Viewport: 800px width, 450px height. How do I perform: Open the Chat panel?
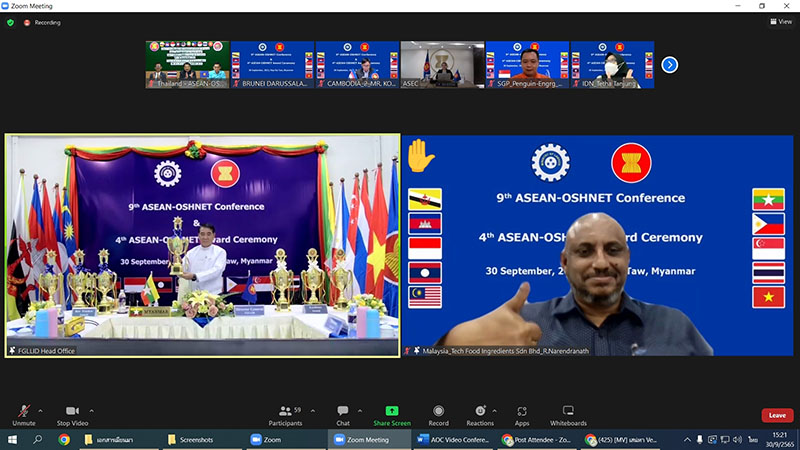[x=343, y=414]
